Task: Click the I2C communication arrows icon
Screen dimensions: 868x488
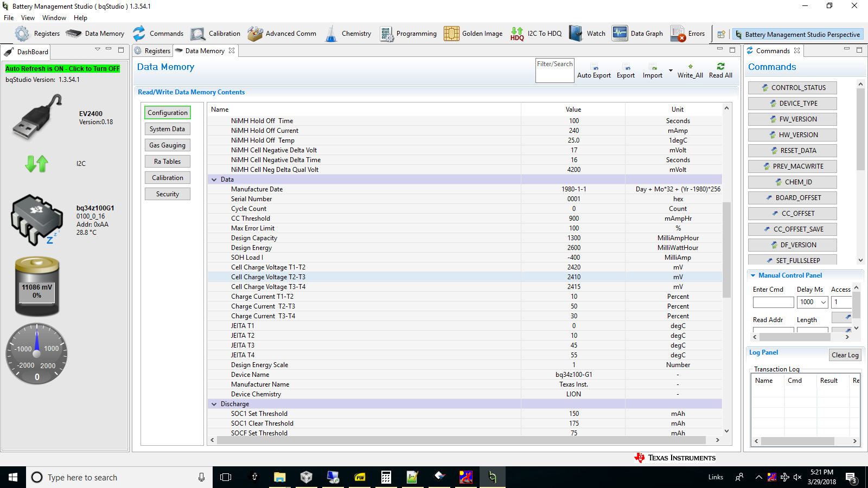Action: 36,163
